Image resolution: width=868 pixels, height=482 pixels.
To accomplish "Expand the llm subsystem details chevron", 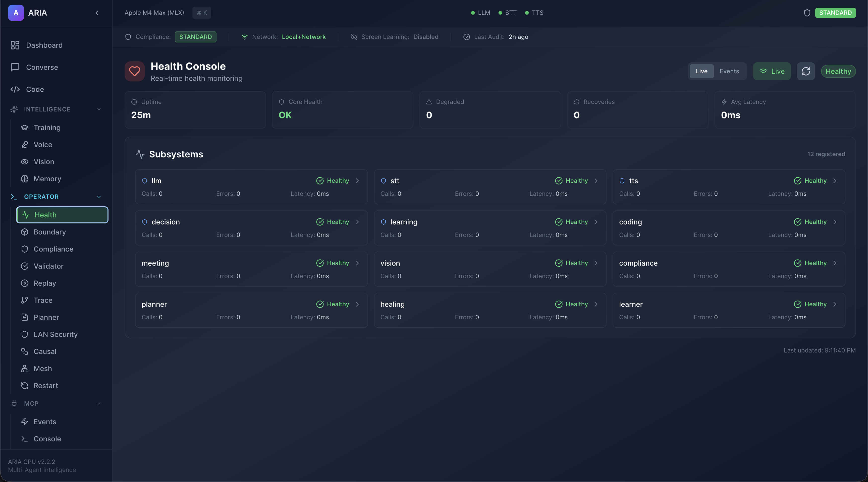I will (357, 181).
